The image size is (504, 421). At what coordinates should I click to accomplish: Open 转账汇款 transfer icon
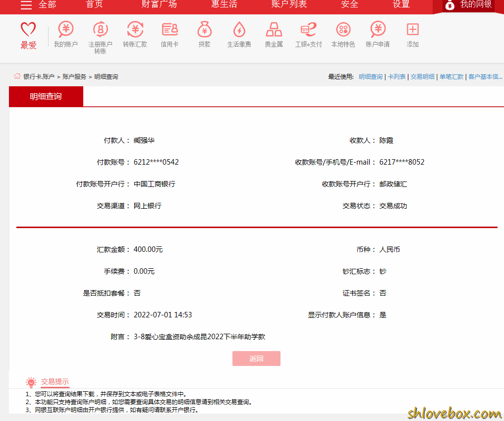[x=135, y=29]
